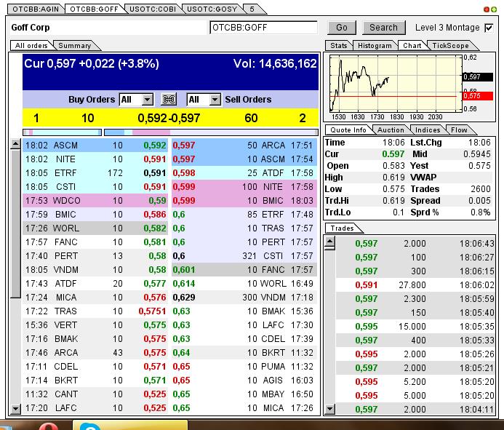This screenshot has width=504, height=430.
Task: Select the ETRF bid of 172 size
Action: [x=95, y=173]
